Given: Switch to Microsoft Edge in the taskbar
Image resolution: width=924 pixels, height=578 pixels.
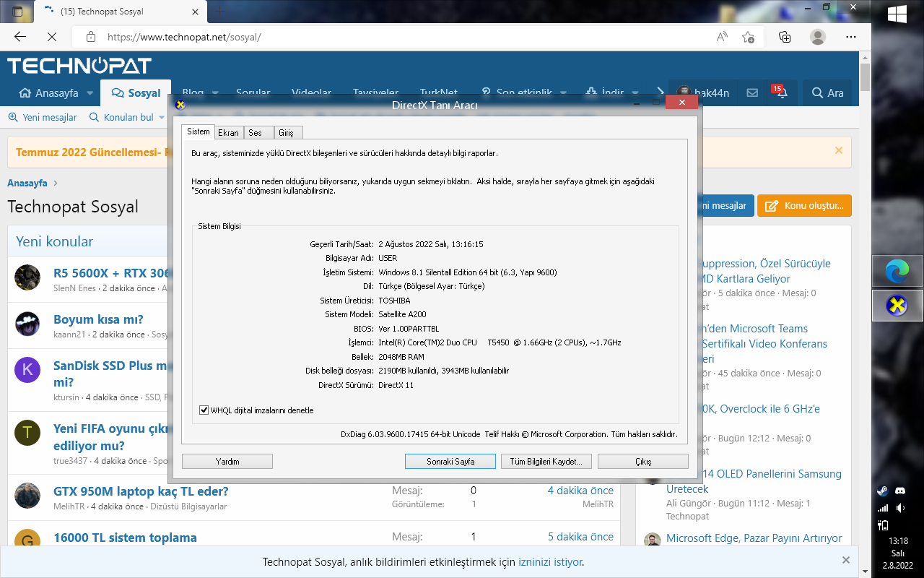Looking at the screenshot, I should tap(897, 272).
